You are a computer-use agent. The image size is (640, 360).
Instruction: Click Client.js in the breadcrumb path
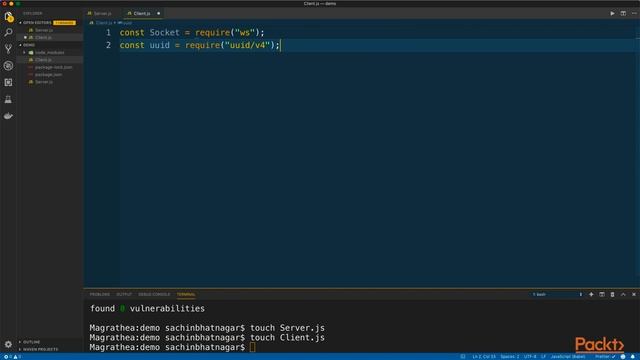[104, 23]
